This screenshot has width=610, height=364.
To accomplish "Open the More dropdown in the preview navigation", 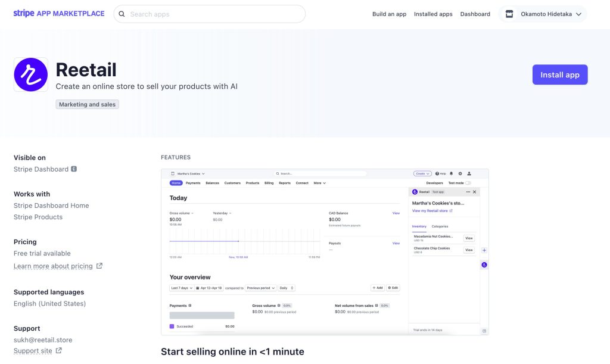I will [x=320, y=183].
